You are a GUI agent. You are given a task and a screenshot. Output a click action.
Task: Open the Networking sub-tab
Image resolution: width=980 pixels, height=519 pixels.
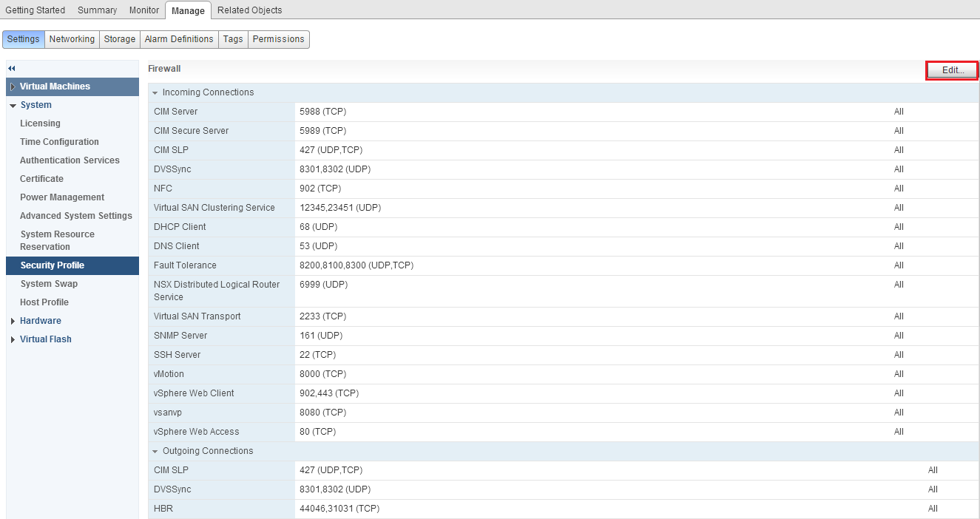72,39
